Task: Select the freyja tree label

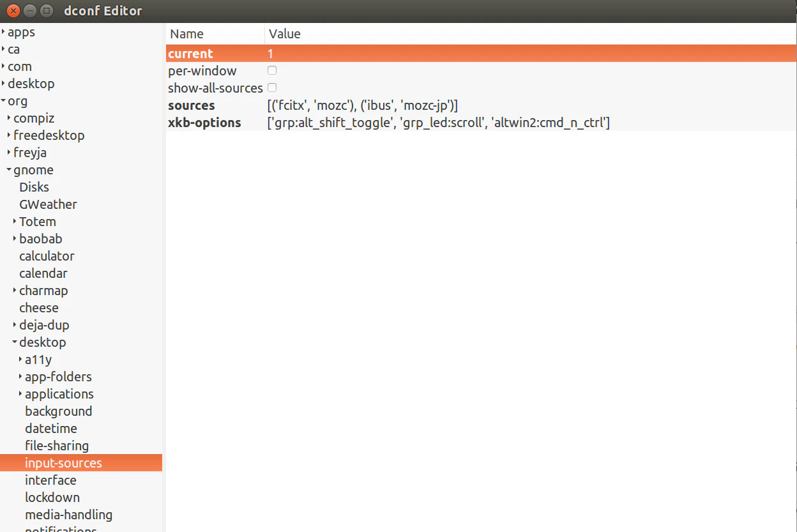Action: 30,153
